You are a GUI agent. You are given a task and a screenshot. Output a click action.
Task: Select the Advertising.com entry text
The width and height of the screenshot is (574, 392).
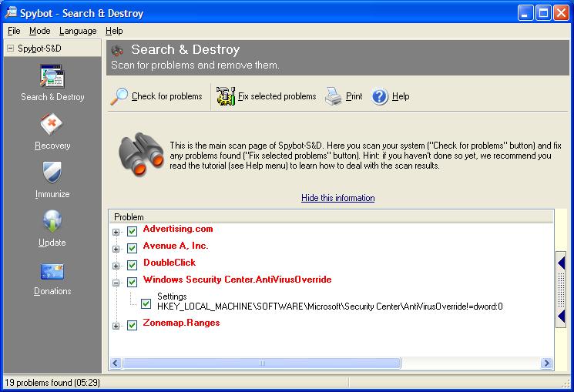click(178, 229)
